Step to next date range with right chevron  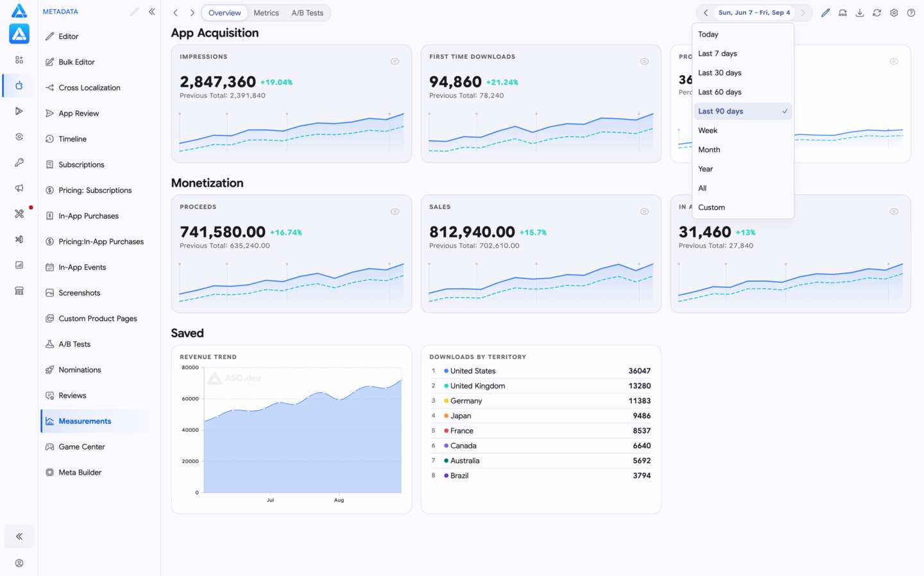pos(803,13)
